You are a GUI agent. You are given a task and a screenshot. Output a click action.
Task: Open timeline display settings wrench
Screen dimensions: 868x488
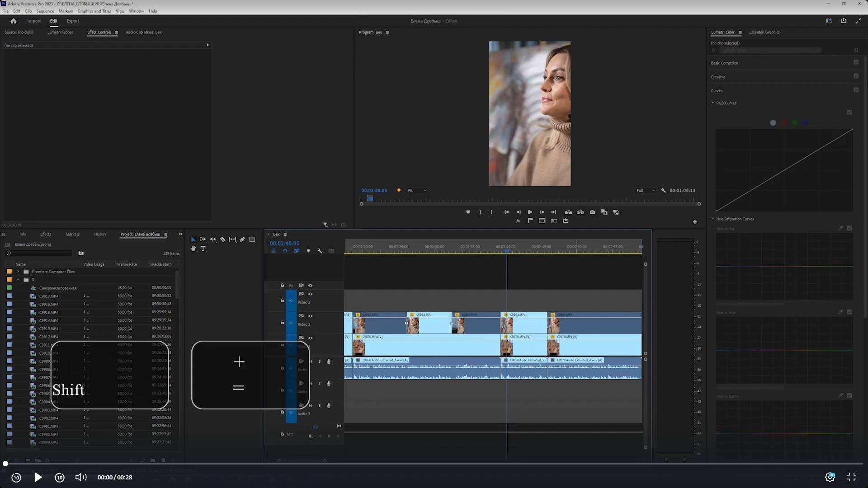click(x=320, y=251)
